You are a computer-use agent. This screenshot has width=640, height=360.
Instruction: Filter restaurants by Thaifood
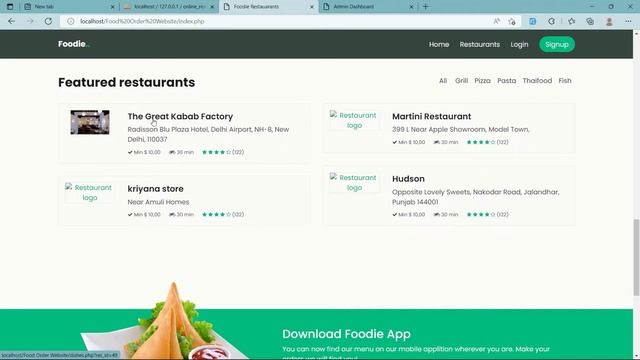point(537,81)
